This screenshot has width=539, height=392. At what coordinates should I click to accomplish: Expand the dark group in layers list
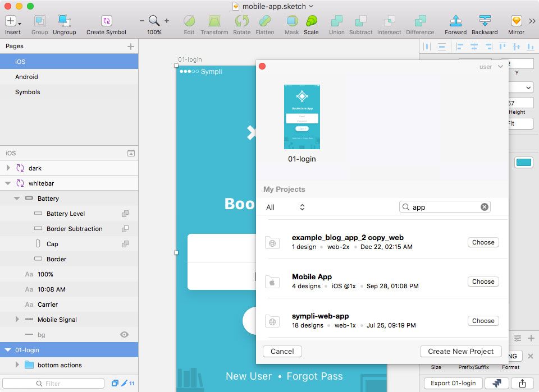pyautogui.click(x=8, y=168)
